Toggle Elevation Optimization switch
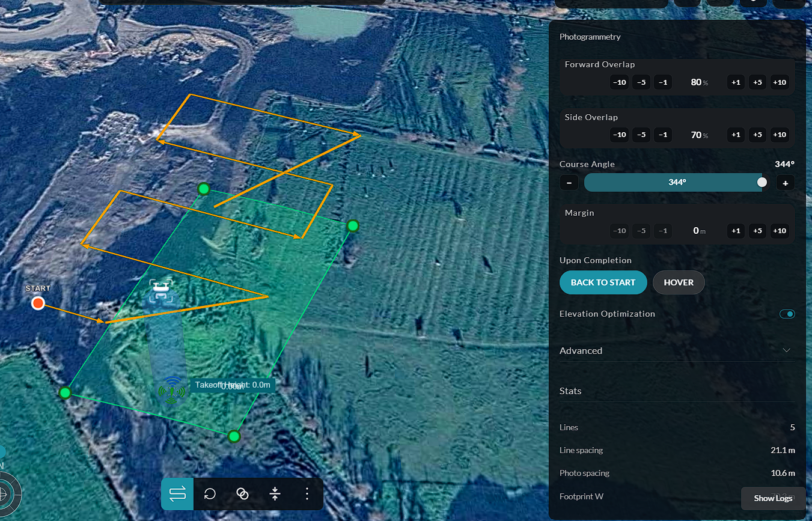 (x=787, y=314)
